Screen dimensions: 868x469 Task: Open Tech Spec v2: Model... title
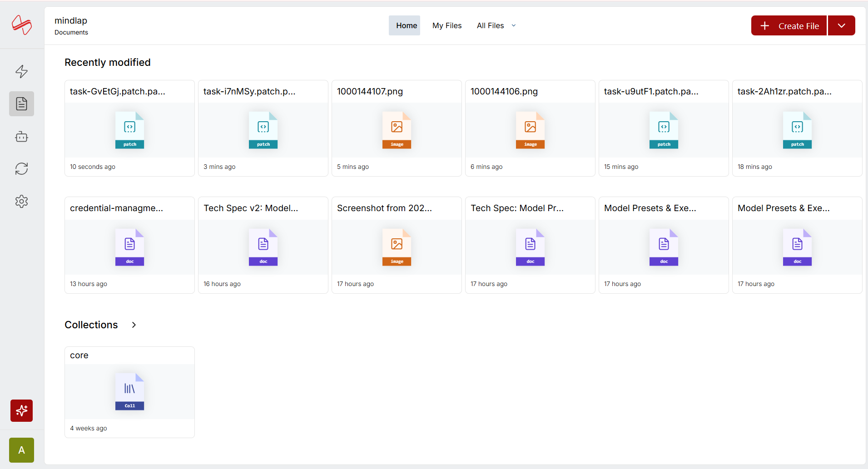pyautogui.click(x=251, y=208)
